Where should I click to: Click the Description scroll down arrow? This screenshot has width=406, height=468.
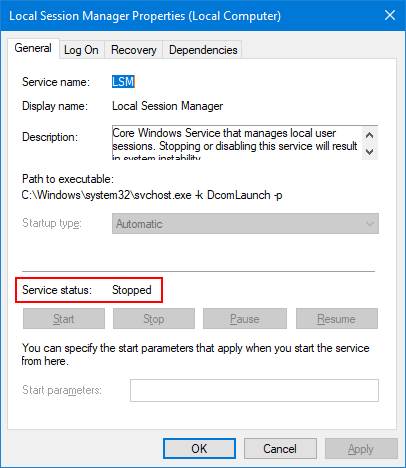pos(370,152)
